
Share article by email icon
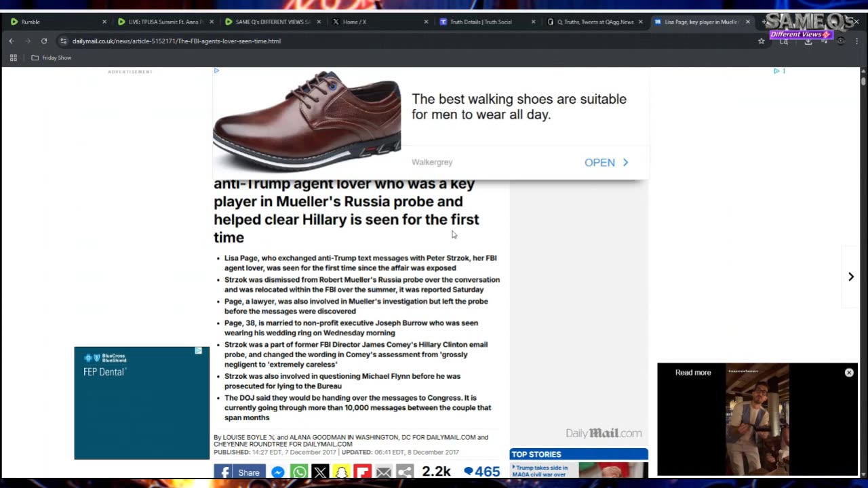tap(383, 472)
